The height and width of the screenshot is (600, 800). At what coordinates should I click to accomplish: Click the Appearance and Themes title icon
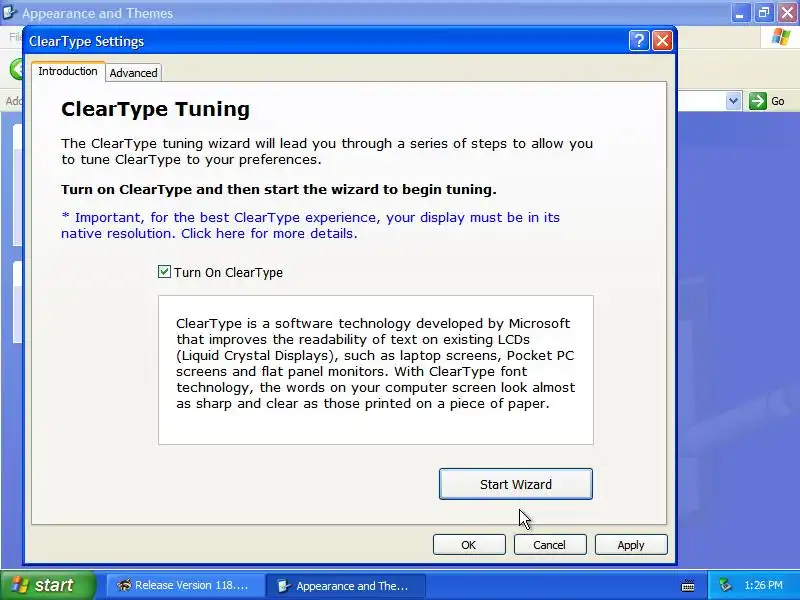tap(9, 12)
